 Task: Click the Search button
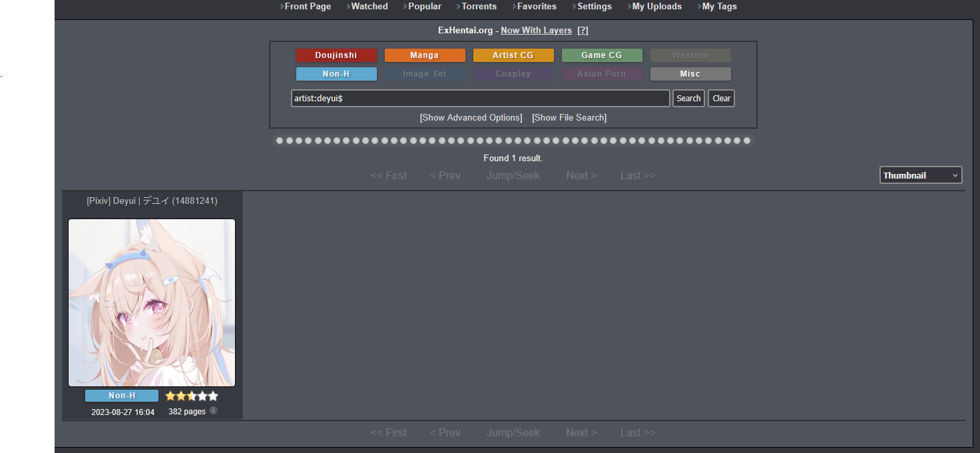[688, 98]
